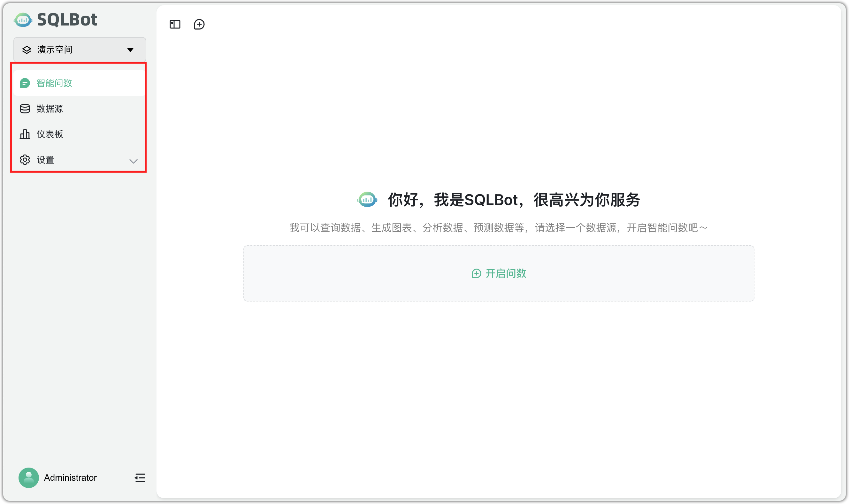849x504 pixels.
Task: Expand the 设置 chevron
Action: coord(133,161)
